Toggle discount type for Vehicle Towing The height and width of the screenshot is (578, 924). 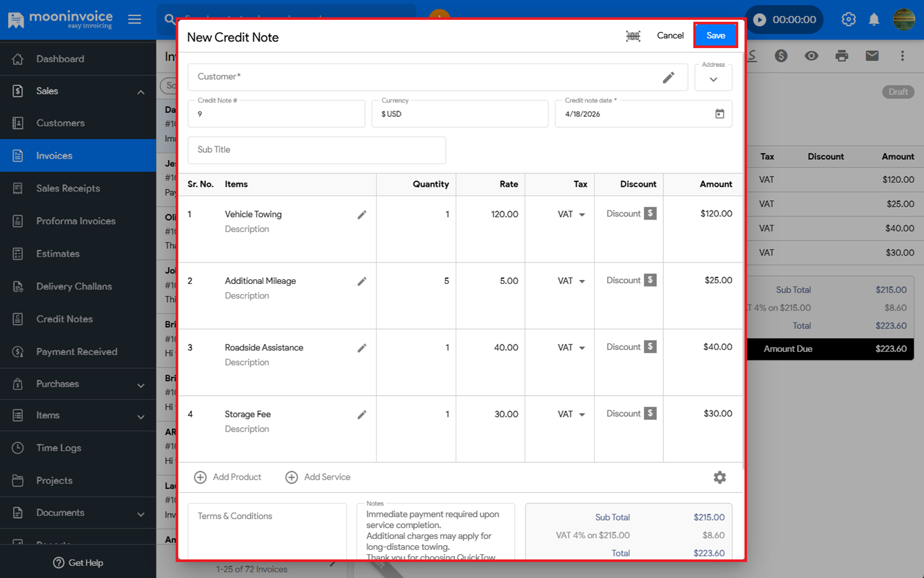(x=650, y=214)
